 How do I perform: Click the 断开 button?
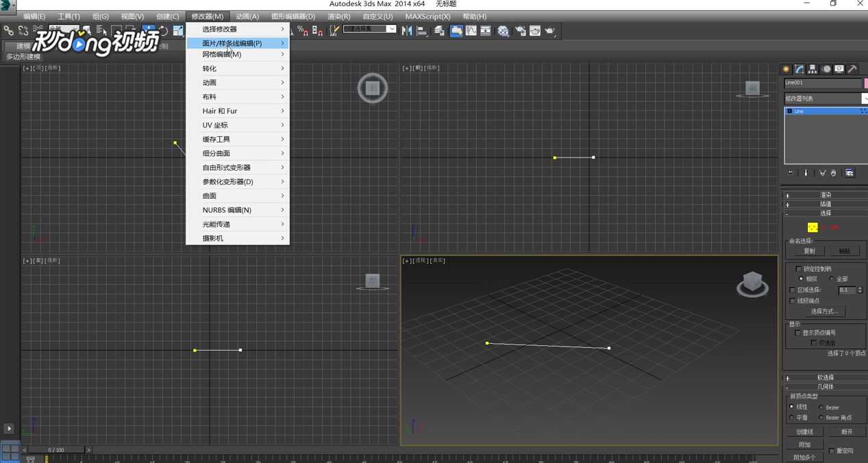pos(847,432)
